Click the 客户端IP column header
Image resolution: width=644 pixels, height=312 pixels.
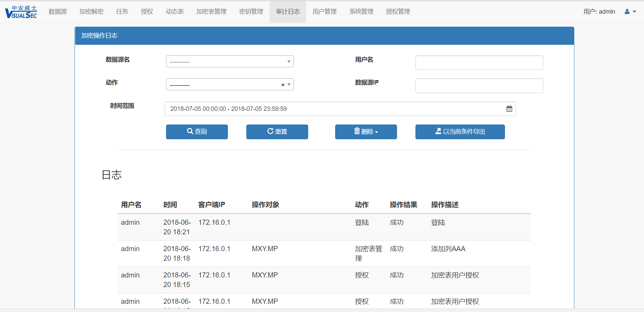tap(211, 205)
